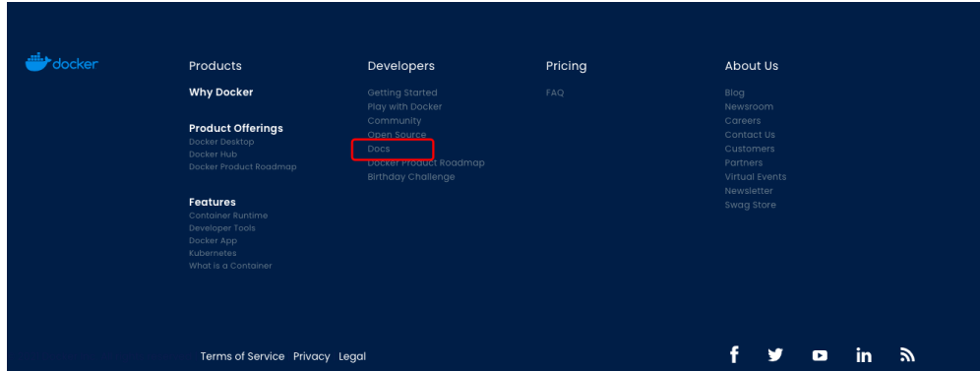Open Docker's Facebook page icon
This screenshot has width=980, height=371.
pyautogui.click(x=734, y=354)
